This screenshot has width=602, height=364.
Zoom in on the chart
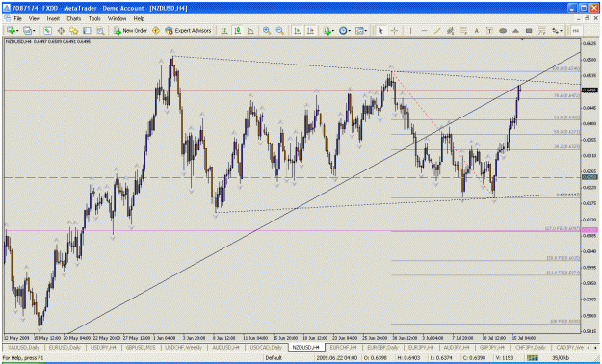click(x=267, y=31)
